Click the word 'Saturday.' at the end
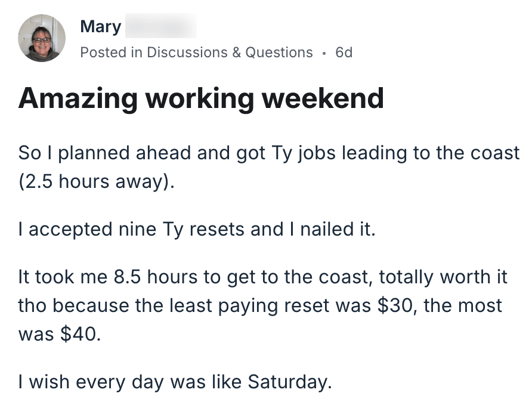532x408 pixels. point(289,382)
